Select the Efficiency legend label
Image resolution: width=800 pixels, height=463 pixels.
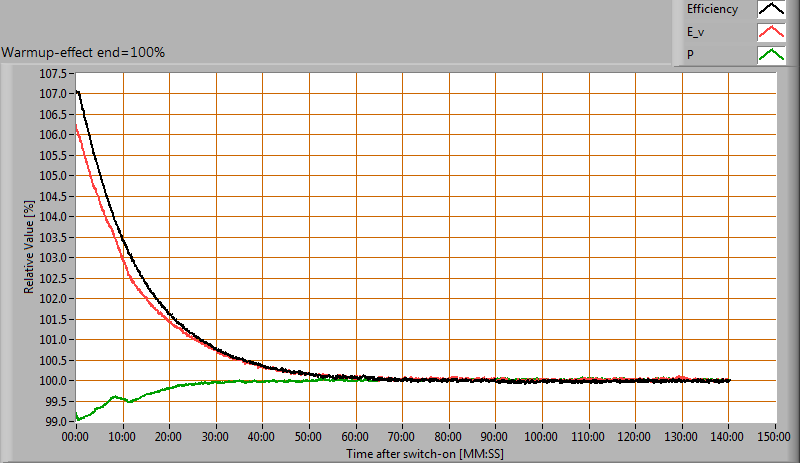(712, 10)
